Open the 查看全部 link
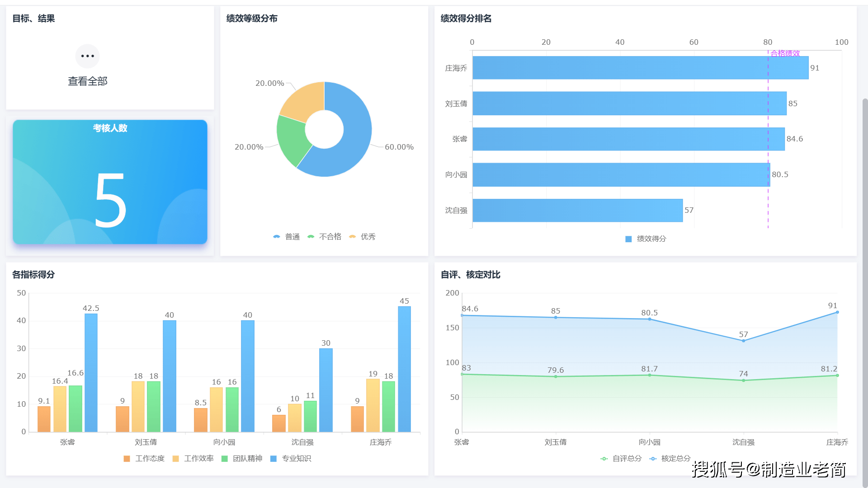The width and height of the screenshot is (868, 488). pyautogui.click(x=88, y=81)
